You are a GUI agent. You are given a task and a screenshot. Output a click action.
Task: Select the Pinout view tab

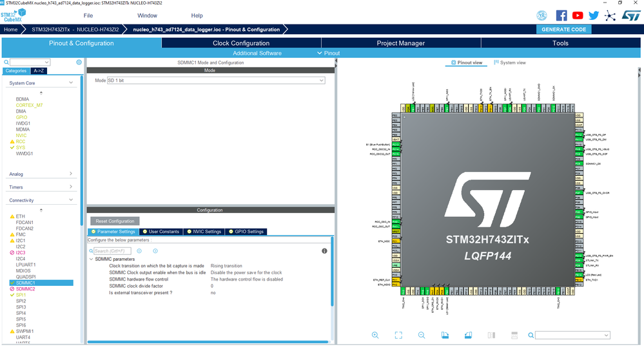click(467, 62)
